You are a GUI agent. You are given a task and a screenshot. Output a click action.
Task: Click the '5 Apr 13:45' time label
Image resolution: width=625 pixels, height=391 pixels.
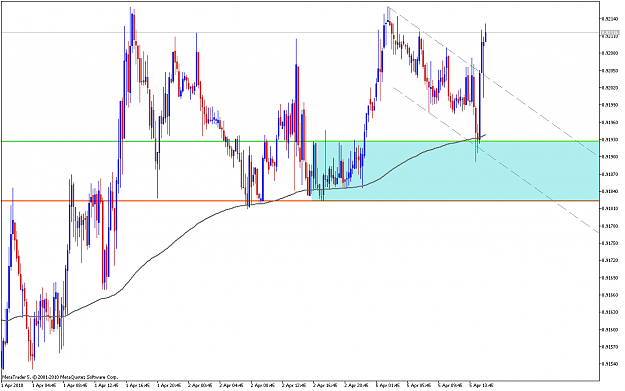coord(481,385)
